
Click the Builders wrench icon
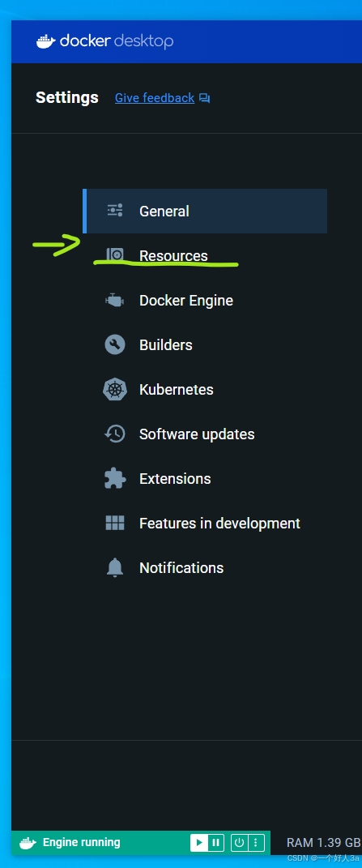tap(115, 345)
